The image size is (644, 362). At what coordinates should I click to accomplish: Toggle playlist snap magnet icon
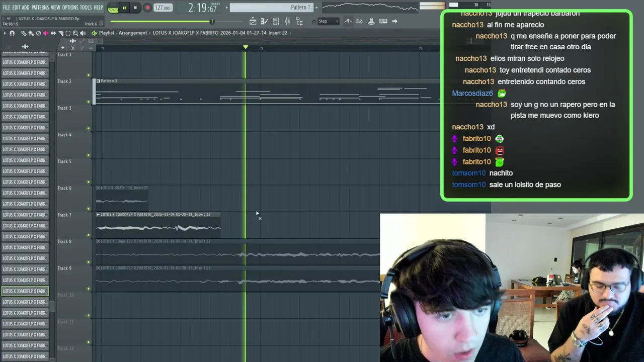tap(12, 33)
